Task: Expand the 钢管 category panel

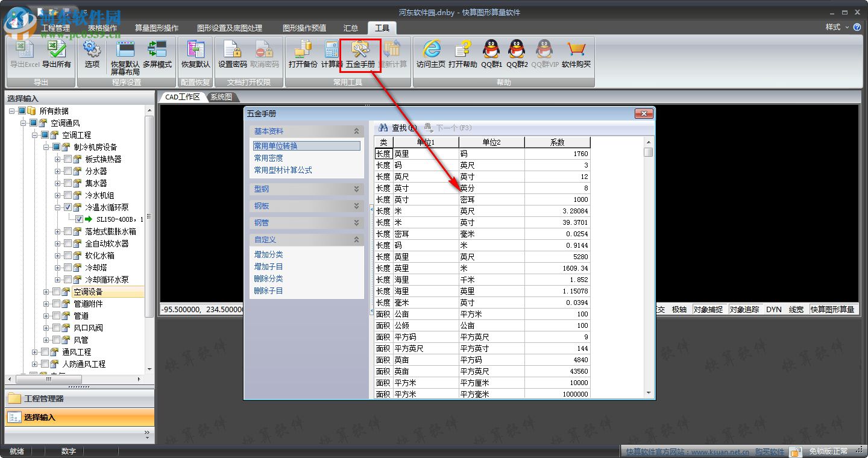Action: 306,222
